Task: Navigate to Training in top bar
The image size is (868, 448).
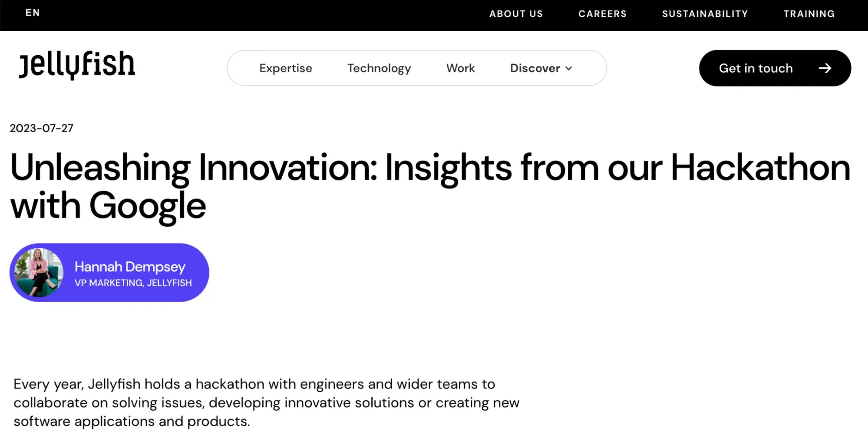Action: [x=809, y=14]
